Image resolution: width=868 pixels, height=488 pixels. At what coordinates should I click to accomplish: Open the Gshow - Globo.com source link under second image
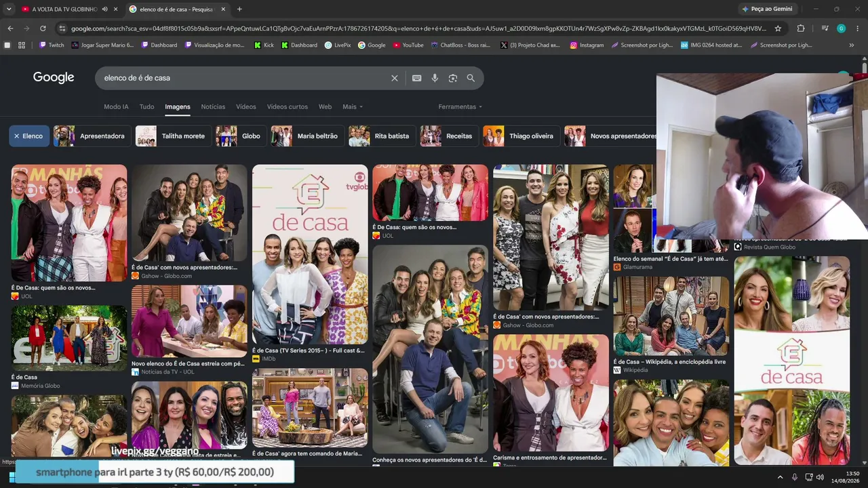click(166, 276)
